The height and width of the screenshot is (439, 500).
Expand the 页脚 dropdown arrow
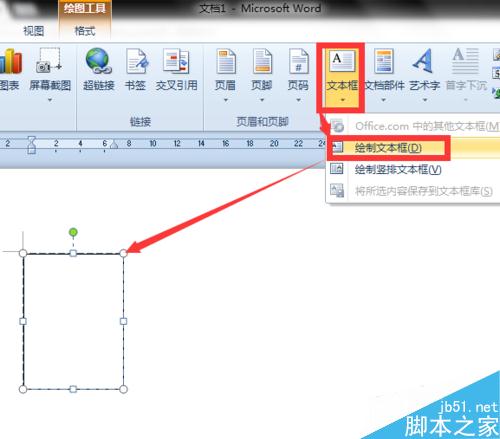click(x=262, y=100)
